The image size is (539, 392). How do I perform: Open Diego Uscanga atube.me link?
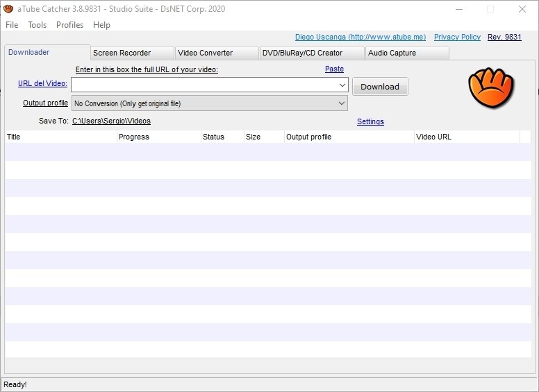[360, 37]
